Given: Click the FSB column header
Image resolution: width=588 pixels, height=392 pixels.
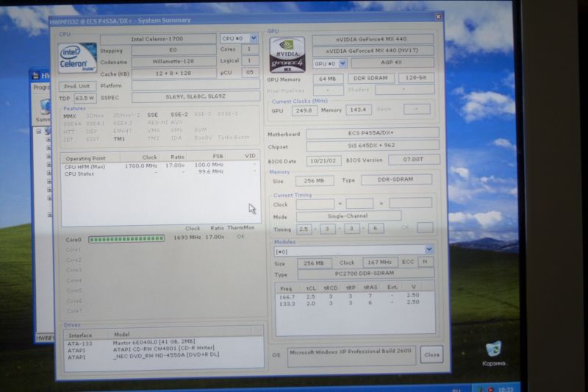Looking at the screenshot, I should coord(218,156).
